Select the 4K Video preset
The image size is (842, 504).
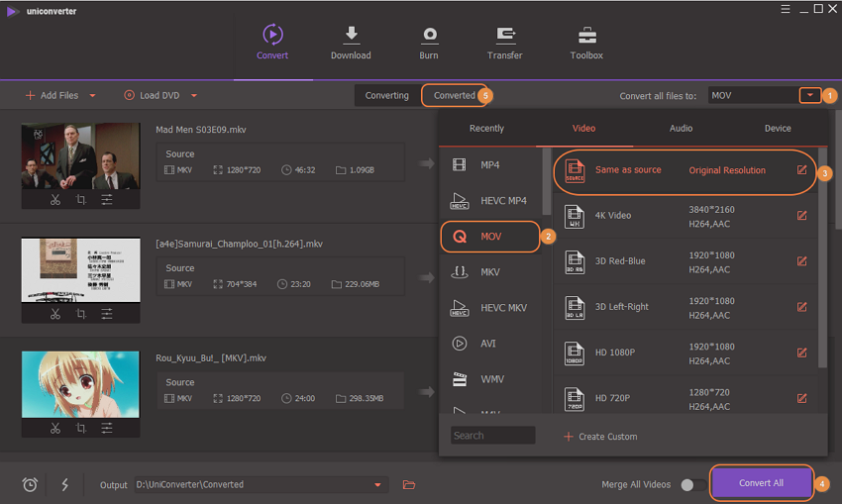click(x=684, y=216)
